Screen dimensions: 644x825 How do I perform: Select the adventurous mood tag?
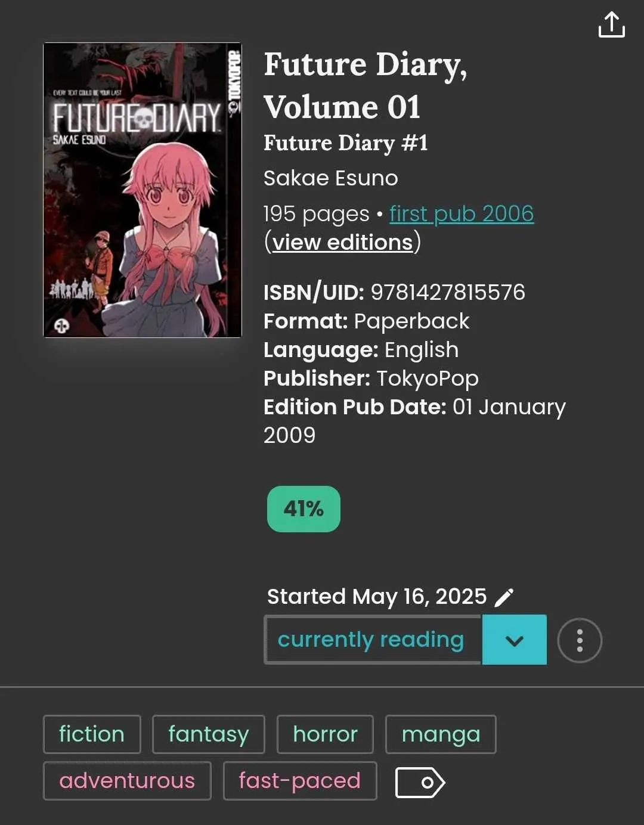tap(127, 780)
